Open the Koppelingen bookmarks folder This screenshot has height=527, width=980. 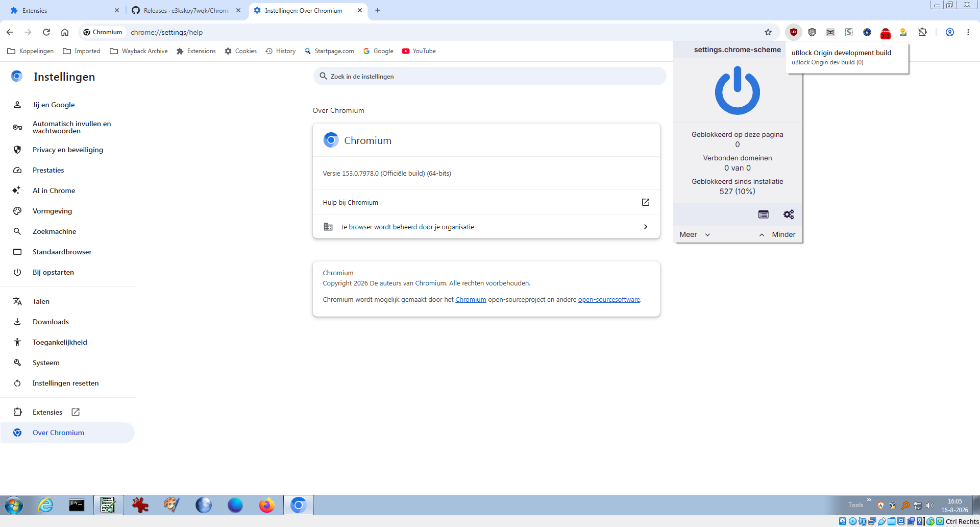coord(31,51)
